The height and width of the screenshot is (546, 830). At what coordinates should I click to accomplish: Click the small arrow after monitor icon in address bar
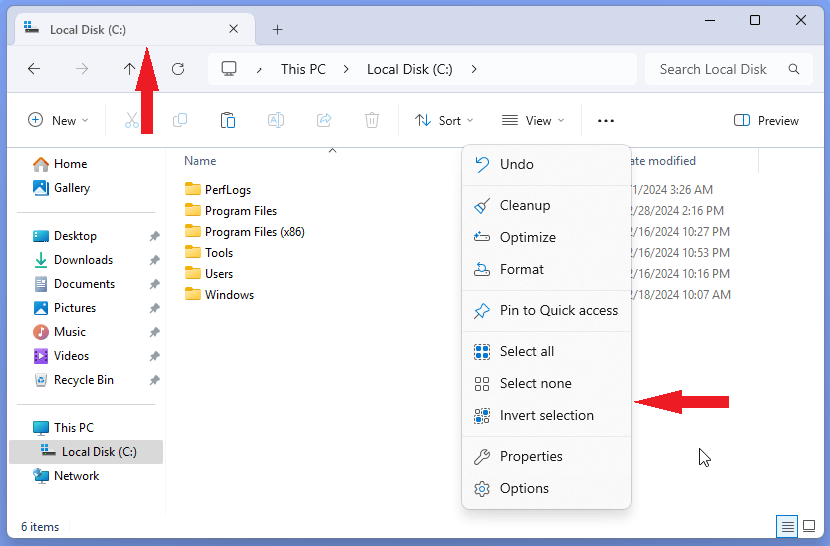click(x=259, y=70)
